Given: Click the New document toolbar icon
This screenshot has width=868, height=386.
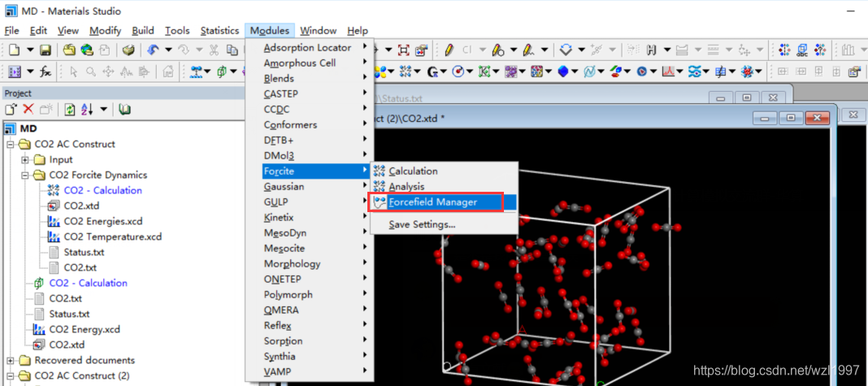Looking at the screenshot, I should (14, 50).
